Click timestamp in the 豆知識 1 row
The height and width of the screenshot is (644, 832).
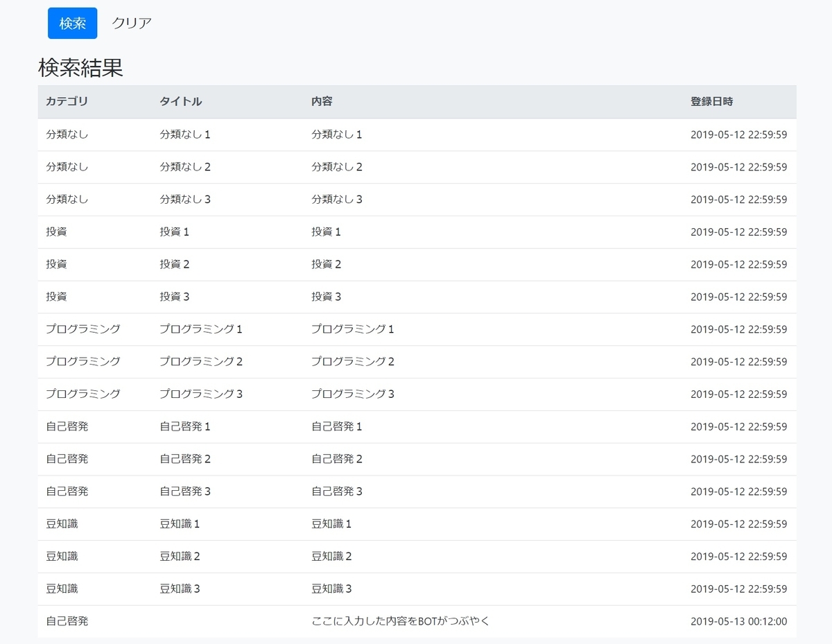[738, 524]
